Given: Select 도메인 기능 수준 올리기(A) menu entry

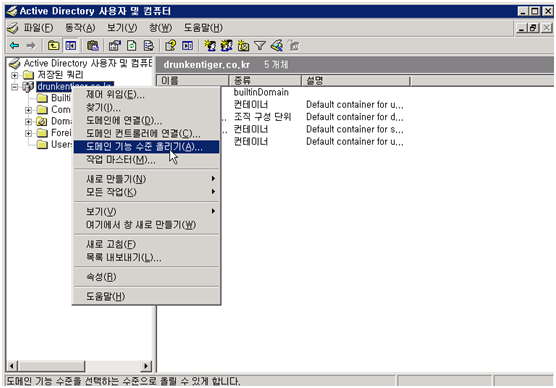Looking at the screenshot, I should pos(146,147).
